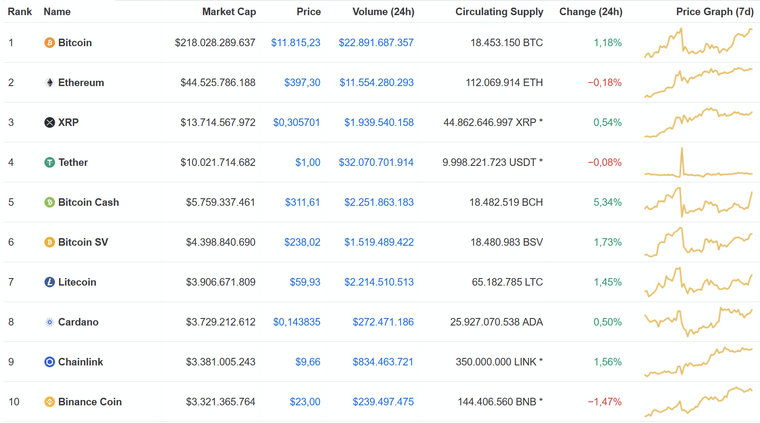760x423 pixels.
Task: Open the XRP name link
Action: point(68,123)
